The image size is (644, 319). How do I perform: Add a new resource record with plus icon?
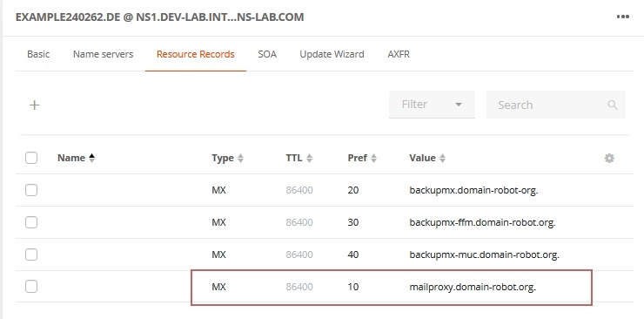coord(35,105)
